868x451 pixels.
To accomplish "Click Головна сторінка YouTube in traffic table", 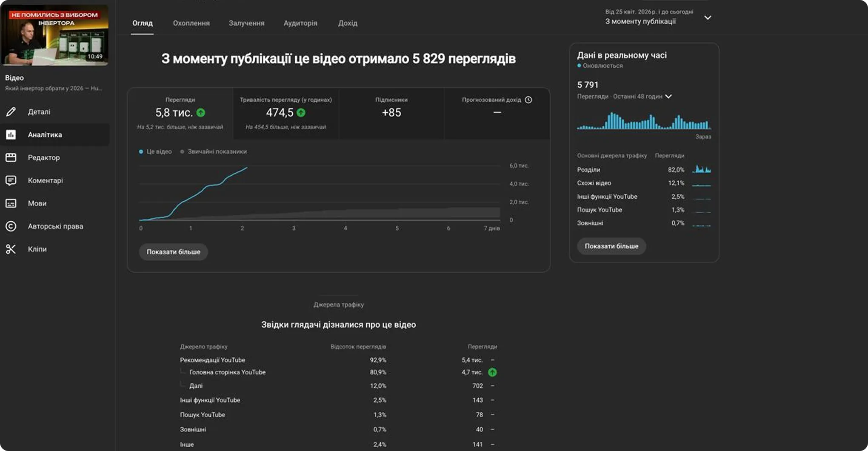I will coord(227,372).
